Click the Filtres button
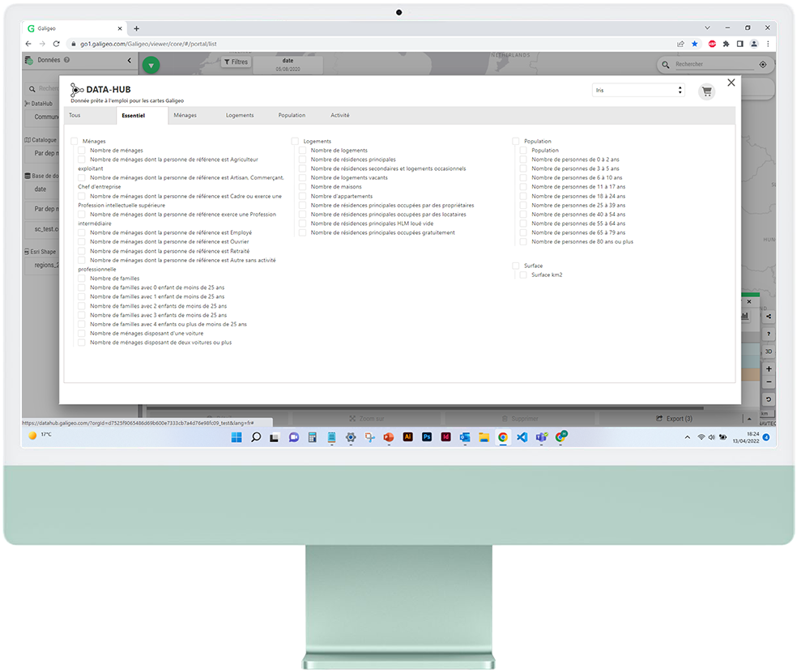 pyautogui.click(x=236, y=62)
